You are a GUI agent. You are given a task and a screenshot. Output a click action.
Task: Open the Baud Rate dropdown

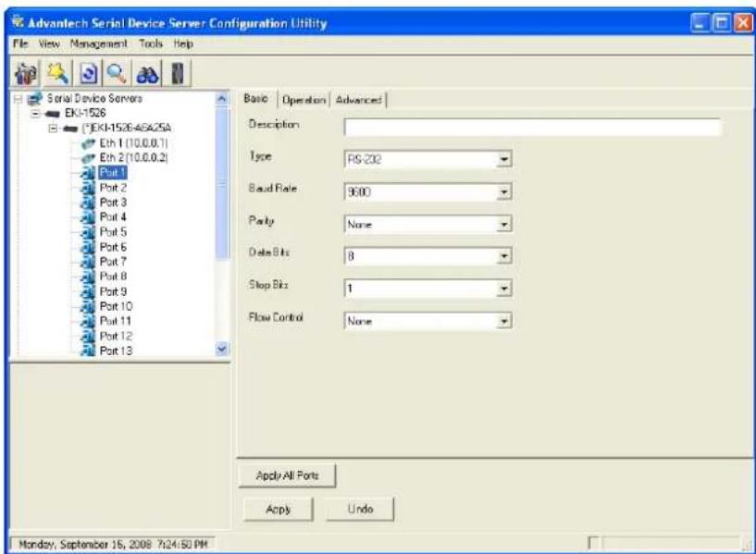click(503, 191)
